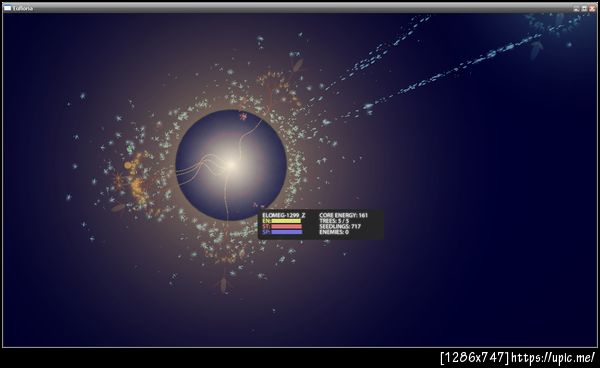Viewport: 600px width, 368px height.
Task: Click the blue SP speed bar
Action: click(287, 232)
